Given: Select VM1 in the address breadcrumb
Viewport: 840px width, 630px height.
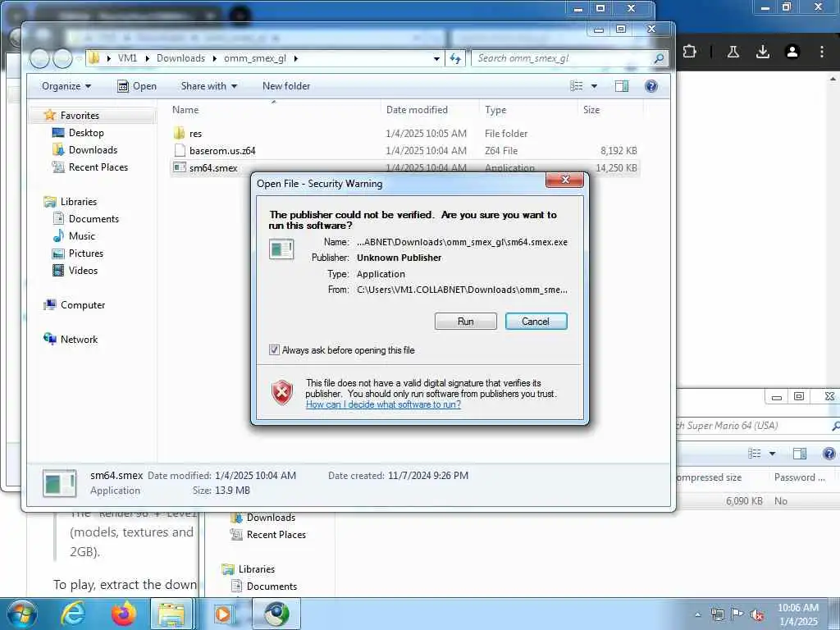Looking at the screenshot, I should pos(127,58).
